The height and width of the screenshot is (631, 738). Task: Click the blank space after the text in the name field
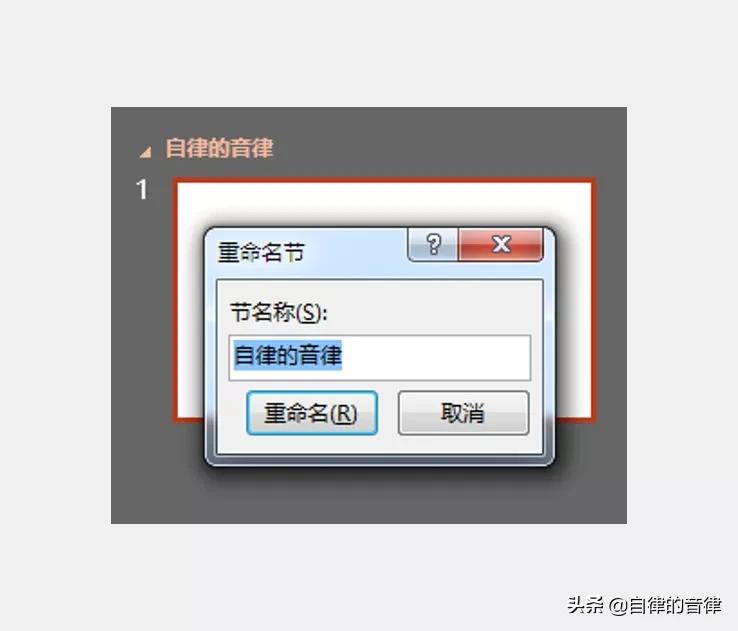click(x=436, y=358)
